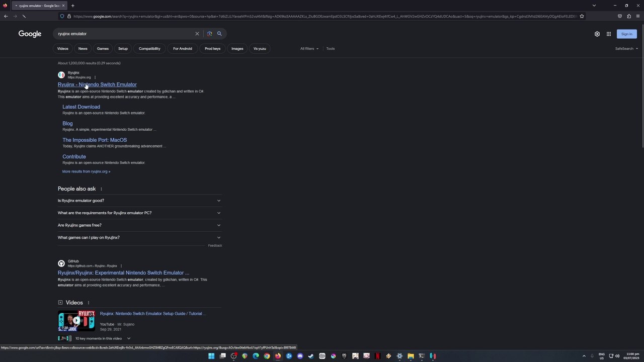Switch to Images results
Viewport: 644px width, 362px height.
(x=237, y=49)
